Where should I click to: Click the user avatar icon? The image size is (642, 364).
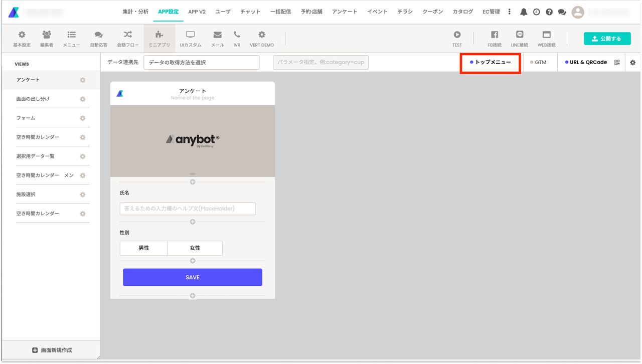578,12
